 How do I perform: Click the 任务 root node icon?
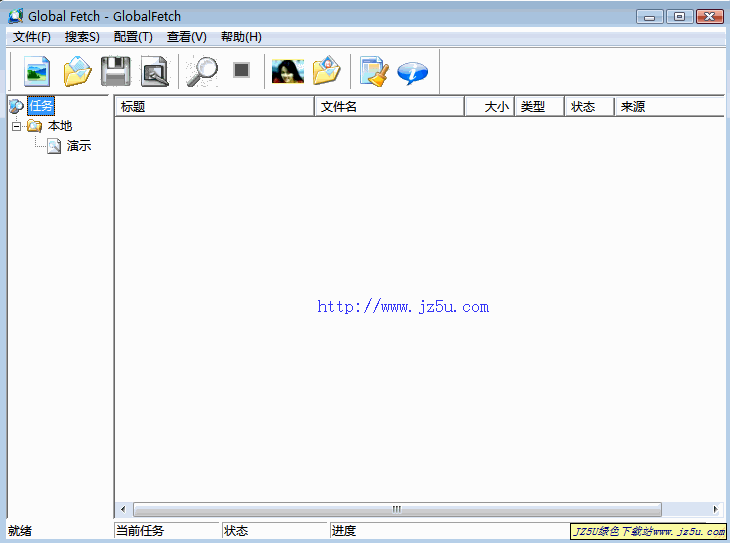coord(16,106)
